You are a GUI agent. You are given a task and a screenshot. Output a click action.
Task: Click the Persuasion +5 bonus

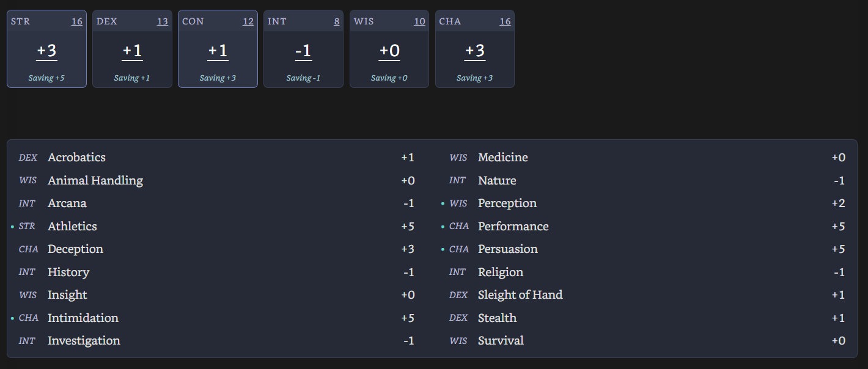click(x=838, y=249)
